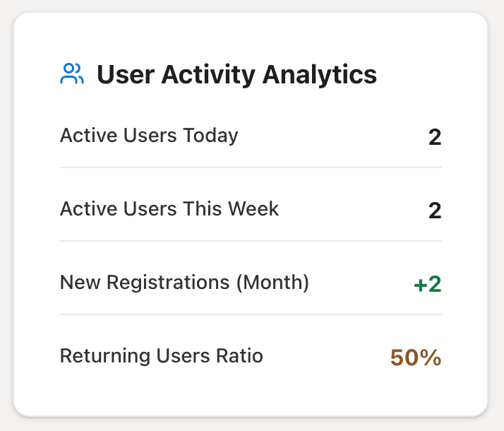Click the Active Users This Week count
The image size is (504, 431).
pos(435,211)
